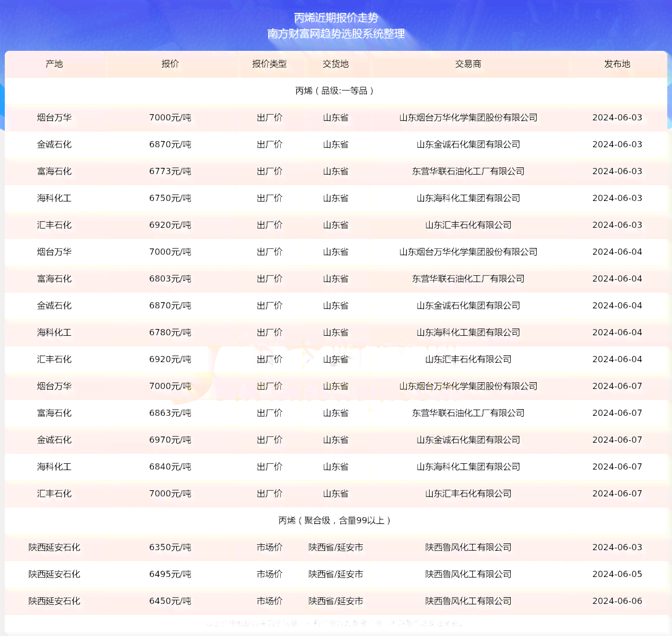Click 海科化工 in the 6750元/吨 row

(54, 198)
